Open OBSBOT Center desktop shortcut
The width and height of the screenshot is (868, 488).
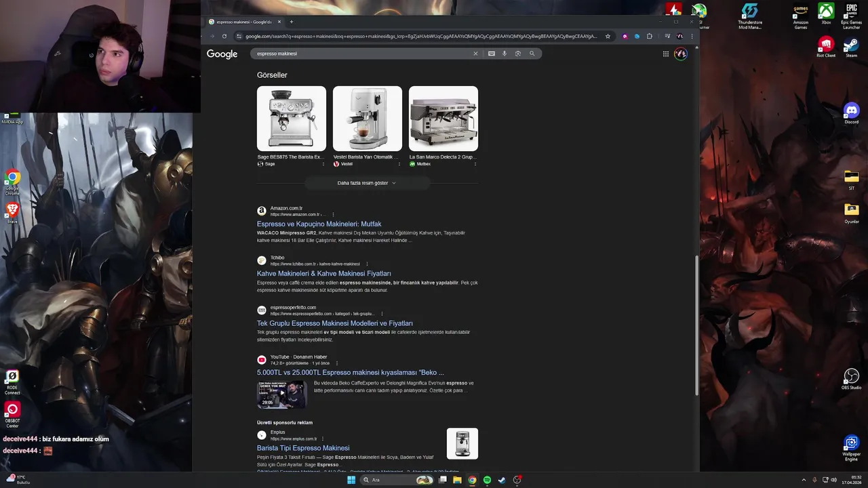pyautogui.click(x=12, y=415)
